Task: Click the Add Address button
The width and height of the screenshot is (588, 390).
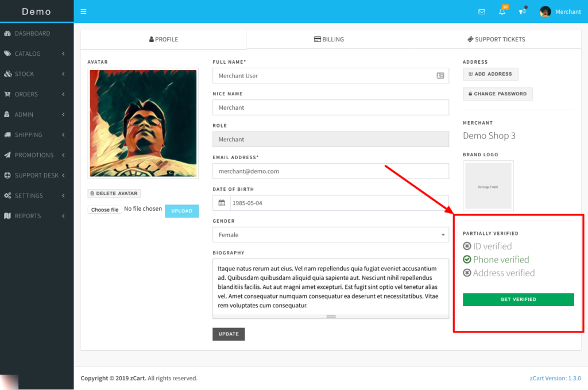Action: (490, 74)
